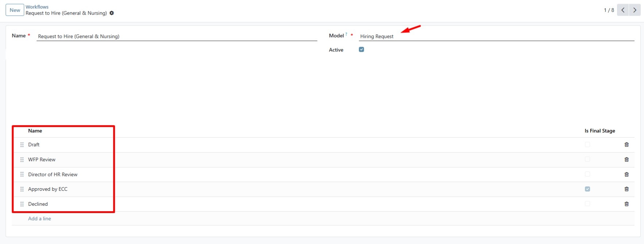Click Add a line link
The width and height of the screenshot is (644, 244).
[39, 219]
